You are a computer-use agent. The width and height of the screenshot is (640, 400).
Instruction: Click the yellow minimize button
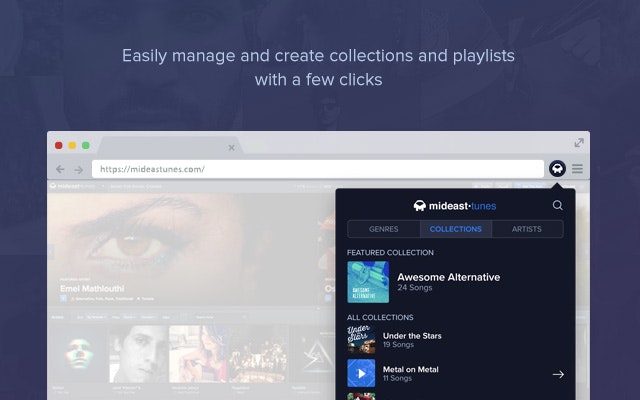pos(72,145)
